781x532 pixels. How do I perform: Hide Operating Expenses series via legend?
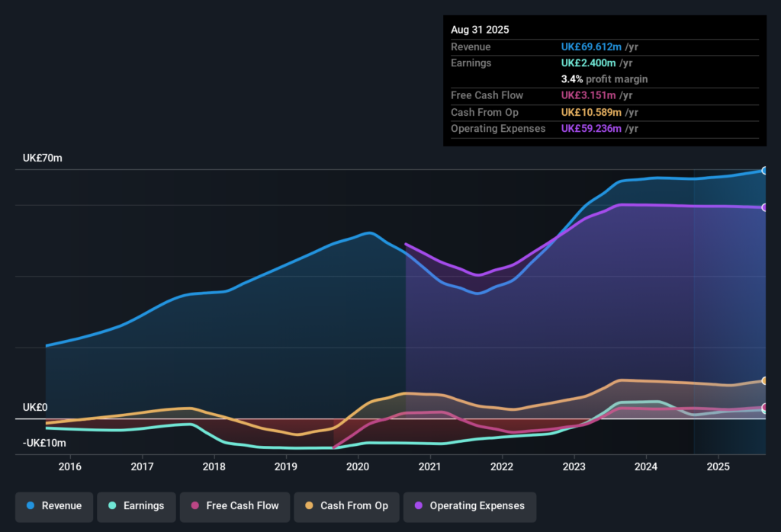coord(469,506)
